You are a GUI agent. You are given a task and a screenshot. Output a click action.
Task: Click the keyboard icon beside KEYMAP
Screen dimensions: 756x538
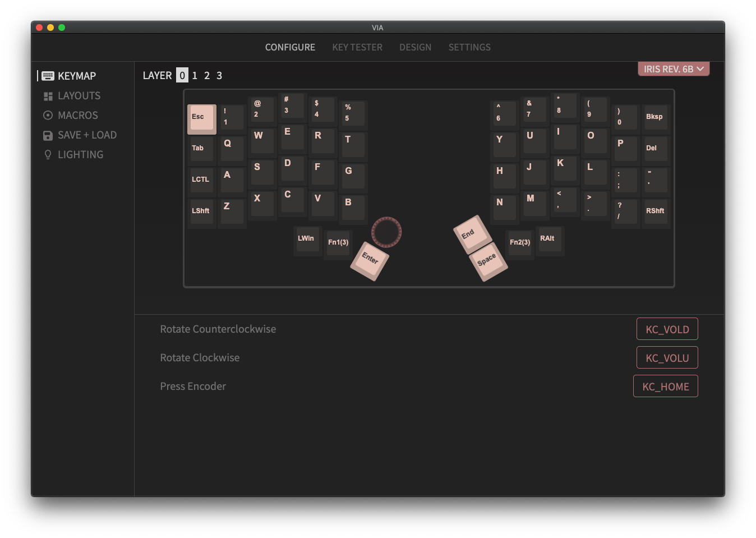(x=48, y=76)
